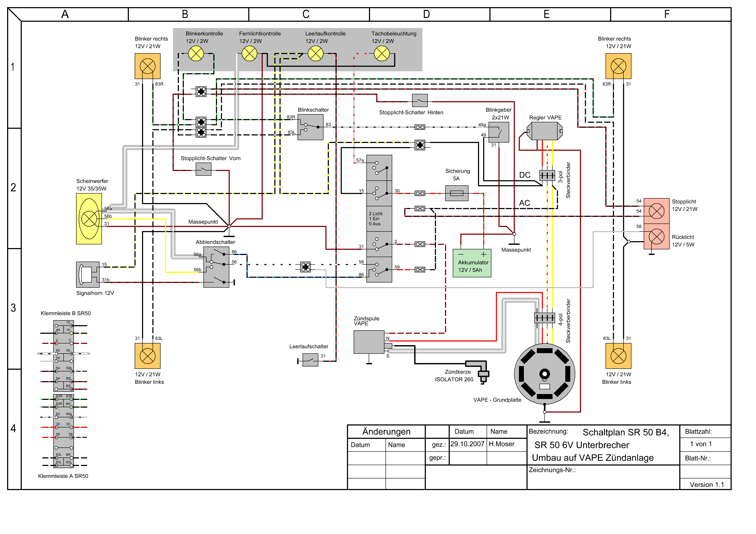Click the VAPE Grundplatte stator disc
The height and width of the screenshot is (534, 756).
(545, 374)
